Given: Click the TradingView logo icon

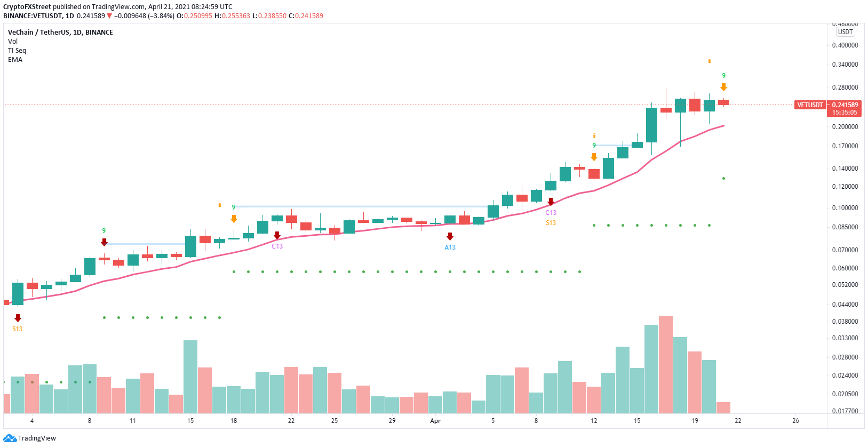Looking at the screenshot, I should (10, 438).
